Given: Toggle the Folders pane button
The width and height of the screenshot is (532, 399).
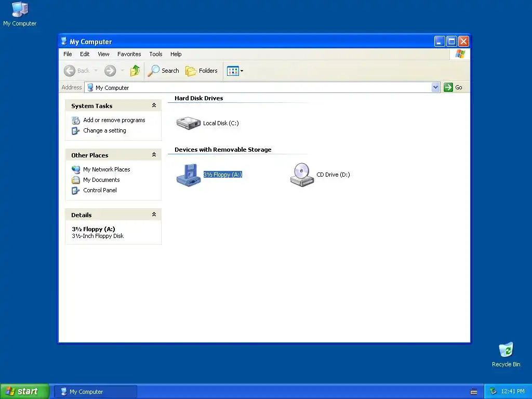Looking at the screenshot, I should tap(202, 71).
